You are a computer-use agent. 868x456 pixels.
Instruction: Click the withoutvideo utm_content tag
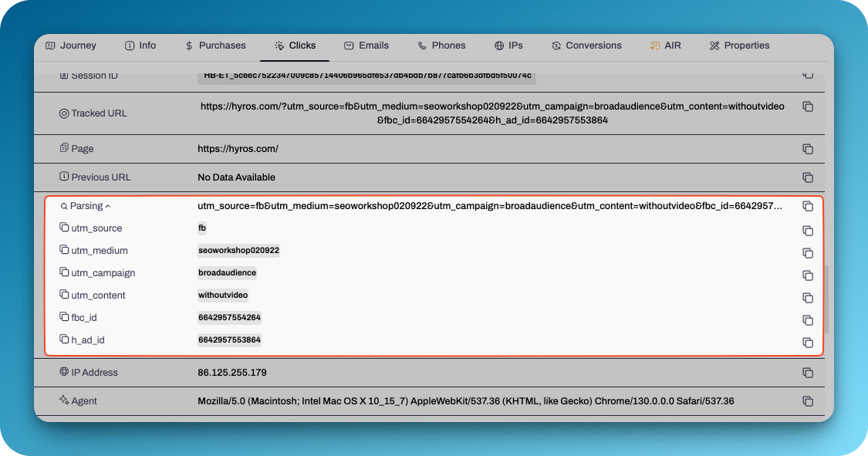[x=223, y=295]
